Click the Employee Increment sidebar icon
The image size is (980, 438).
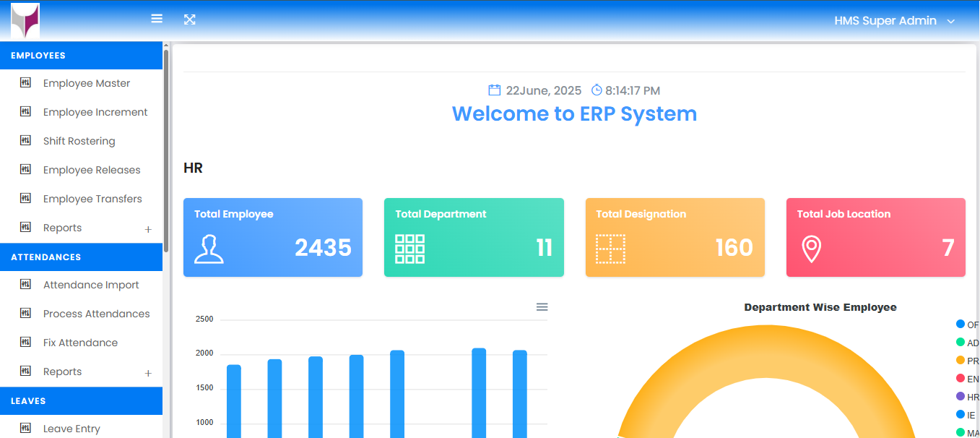tap(26, 111)
